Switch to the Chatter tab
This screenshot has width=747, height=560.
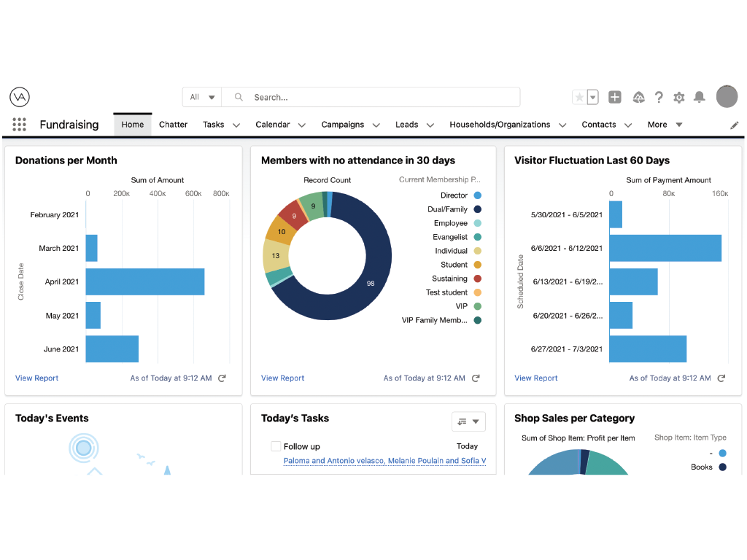tap(173, 125)
